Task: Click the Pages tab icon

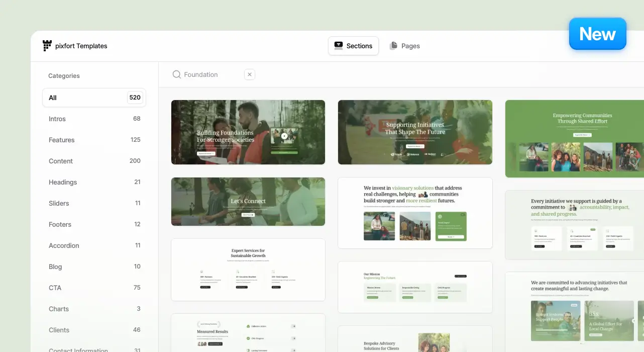Action: (394, 46)
